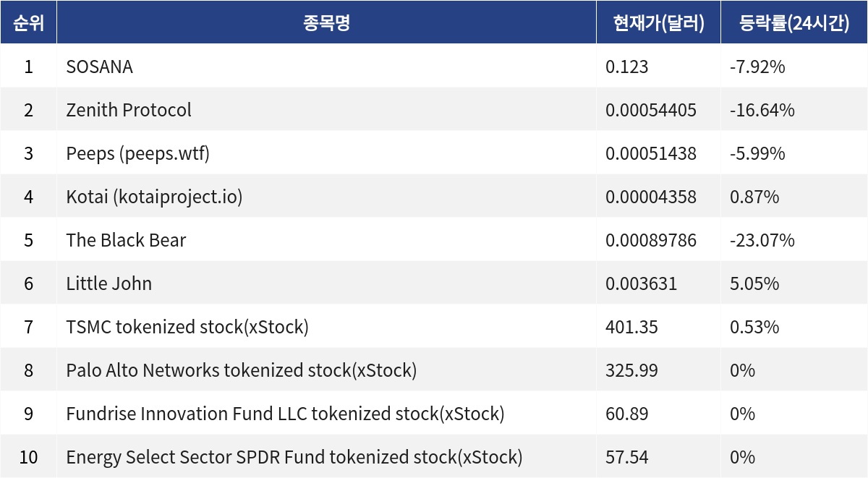Viewport: 868px width, 478px height.
Task: Click rank number 8 in Palo Alto row
Action: (28, 371)
